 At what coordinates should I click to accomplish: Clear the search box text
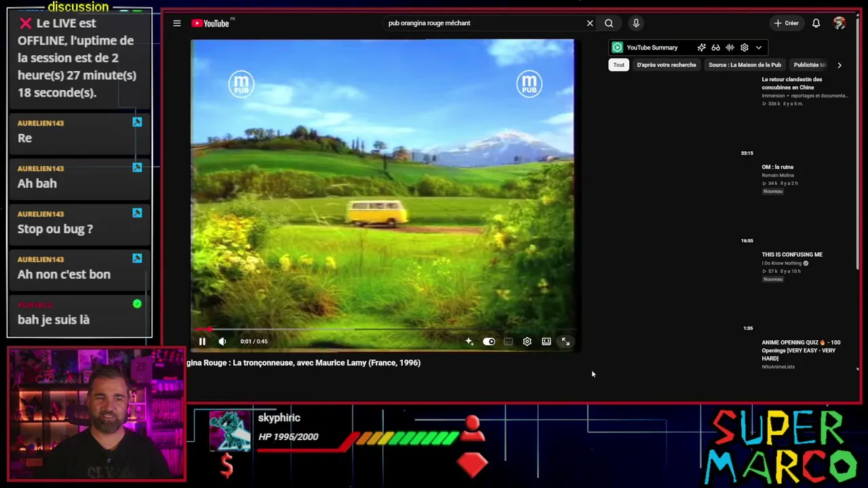(590, 23)
